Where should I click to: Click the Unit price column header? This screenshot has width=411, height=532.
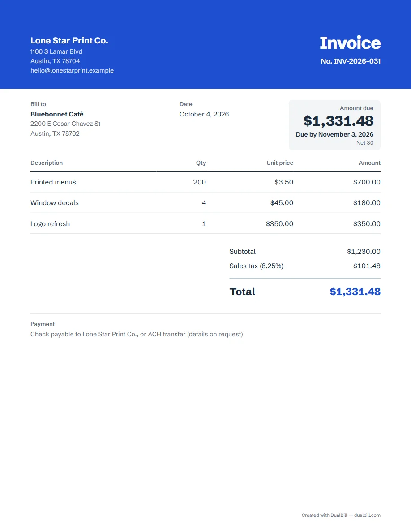[x=280, y=163]
